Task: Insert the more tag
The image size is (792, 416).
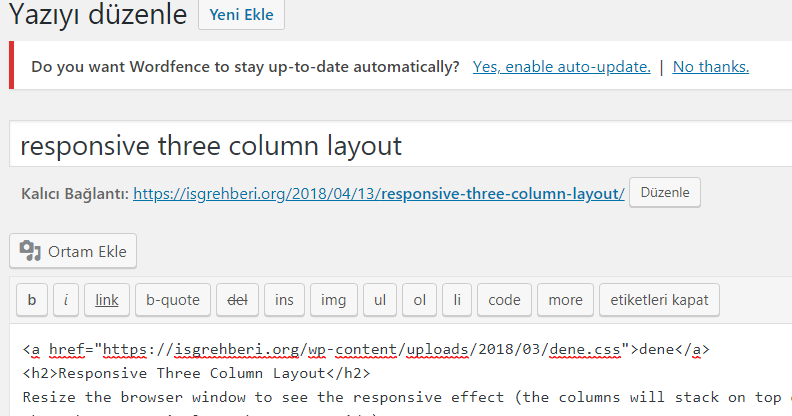Action: tap(565, 300)
